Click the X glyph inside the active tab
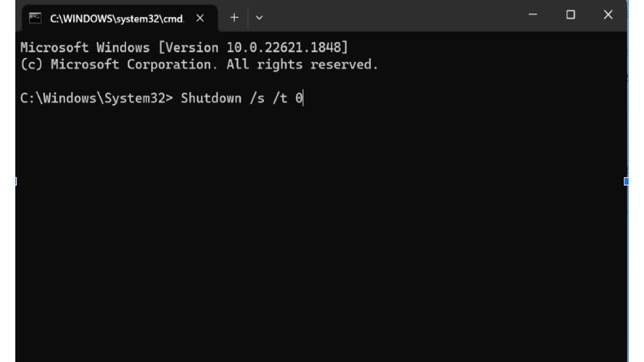This screenshot has width=644, height=362. tap(199, 18)
